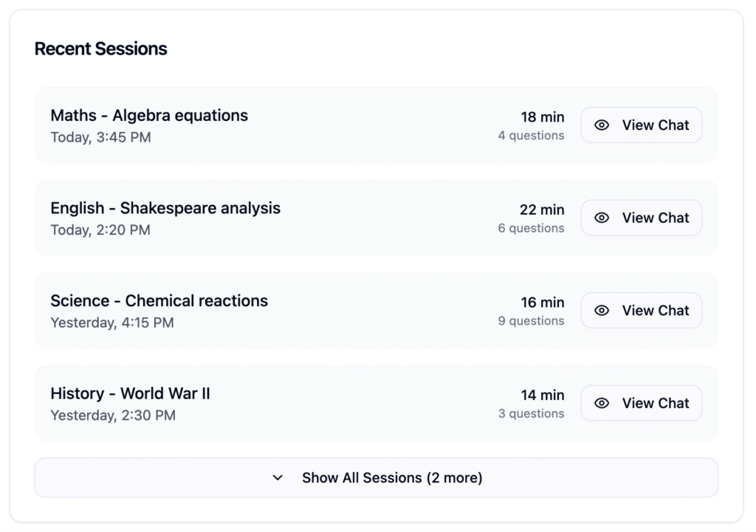View chat of Science - Chemical reactions

pos(641,311)
